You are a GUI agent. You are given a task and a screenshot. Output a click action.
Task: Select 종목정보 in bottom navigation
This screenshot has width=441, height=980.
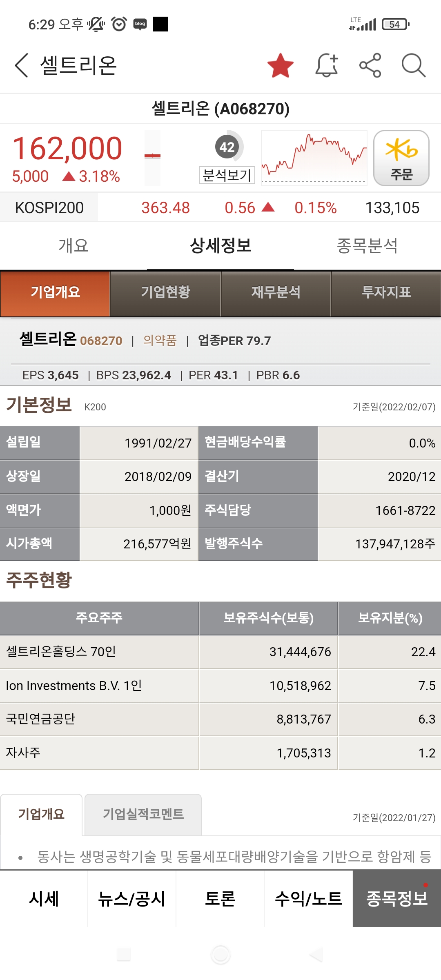pyautogui.click(x=397, y=899)
